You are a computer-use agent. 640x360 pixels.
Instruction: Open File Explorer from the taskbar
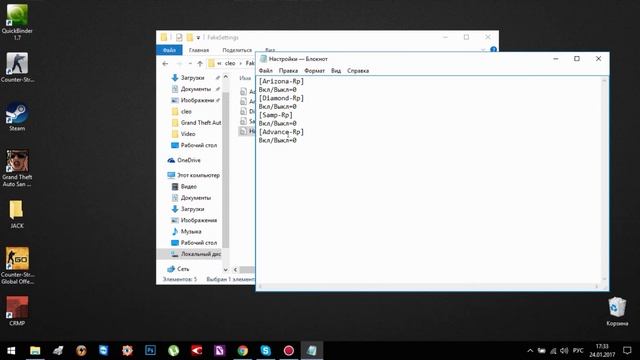[35, 350]
